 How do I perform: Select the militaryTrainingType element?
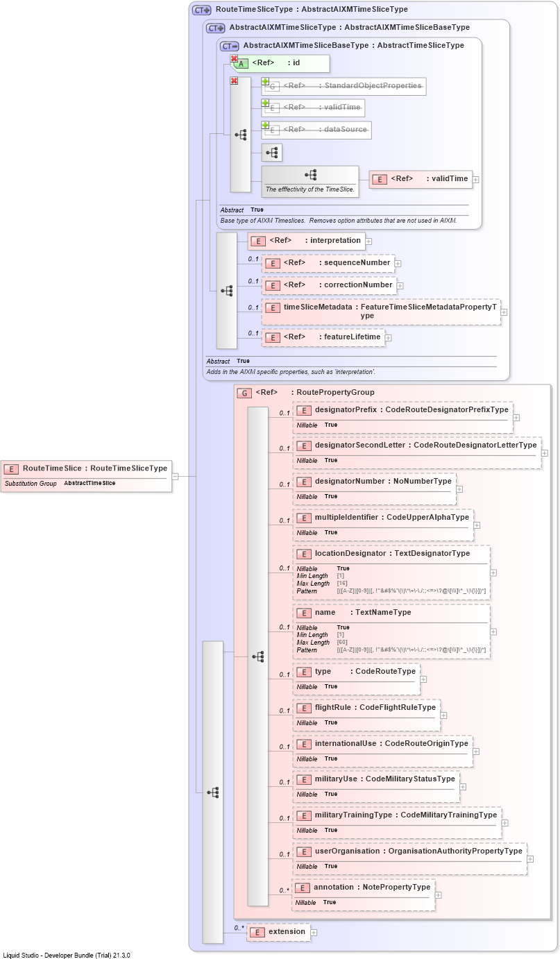click(x=397, y=822)
